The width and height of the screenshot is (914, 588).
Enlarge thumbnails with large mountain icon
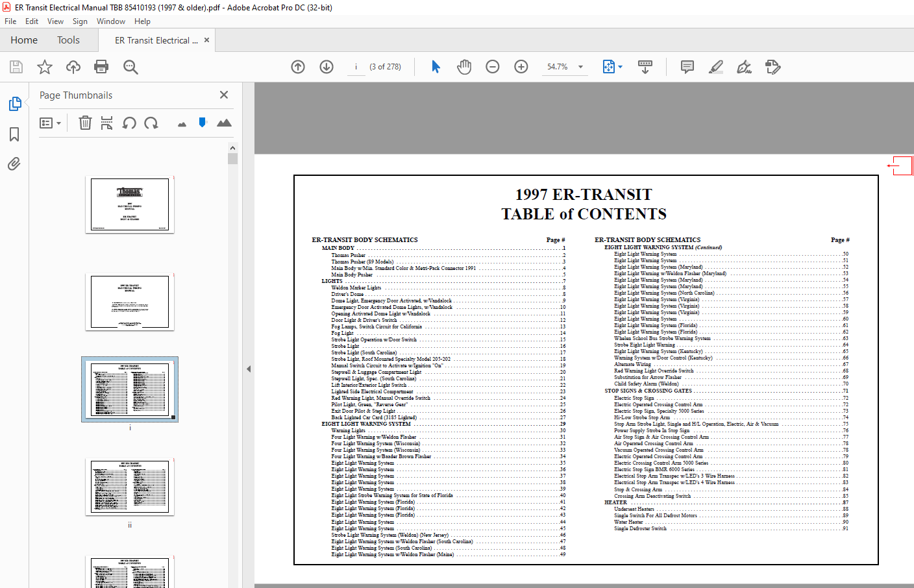click(224, 123)
